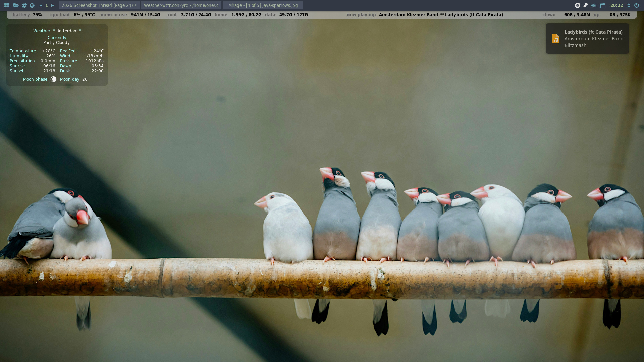Viewport: 644px width, 362px height.
Task: Click the Ladybirds (ft Cata Pirata) notification title
Action: [593, 32]
